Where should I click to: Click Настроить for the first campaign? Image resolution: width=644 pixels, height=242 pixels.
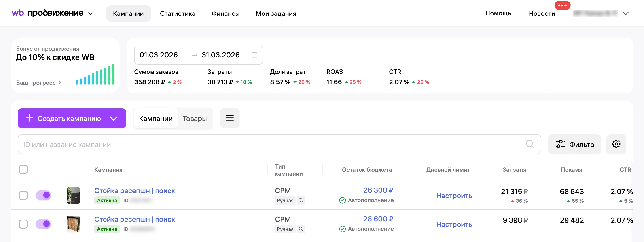454,195
